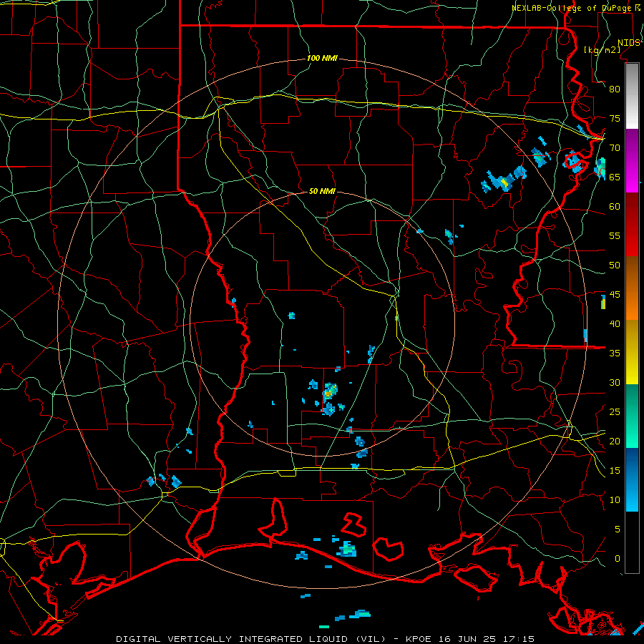644x644 pixels.
Task: Click the NIDS label
Action: [x=628, y=43]
